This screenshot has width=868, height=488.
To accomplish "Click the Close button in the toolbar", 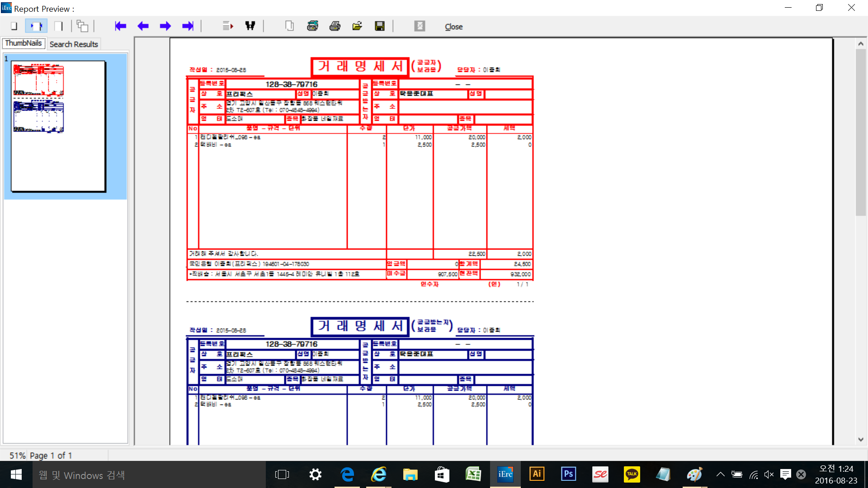I will [453, 27].
